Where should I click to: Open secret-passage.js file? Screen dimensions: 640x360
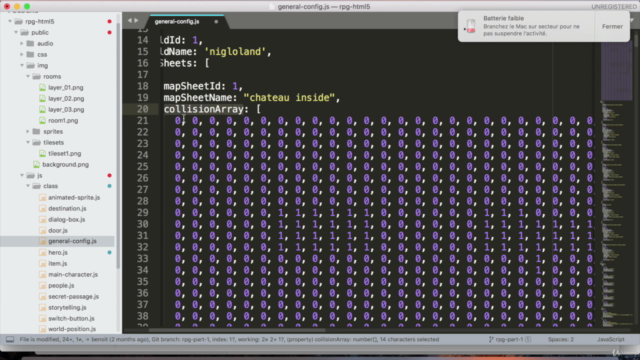[73, 296]
